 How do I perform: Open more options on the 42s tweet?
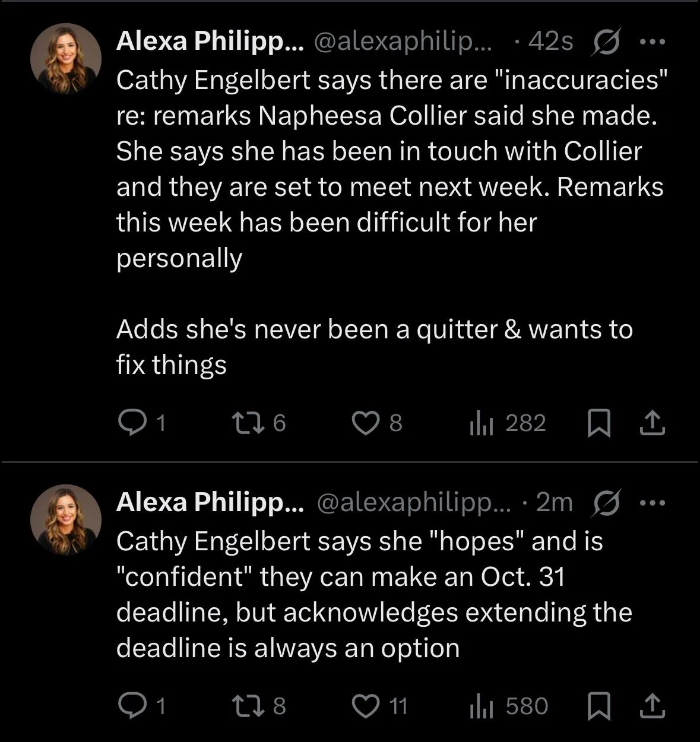coord(653,42)
